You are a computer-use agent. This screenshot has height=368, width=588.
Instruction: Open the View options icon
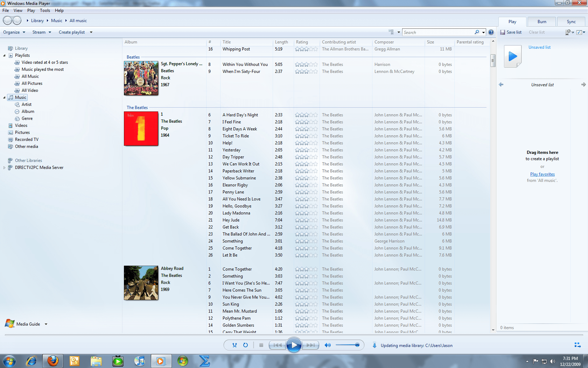coord(391,32)
